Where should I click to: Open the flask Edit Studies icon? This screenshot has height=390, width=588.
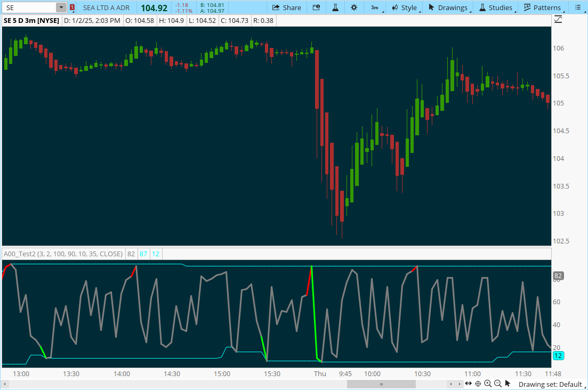coord(335,7)
